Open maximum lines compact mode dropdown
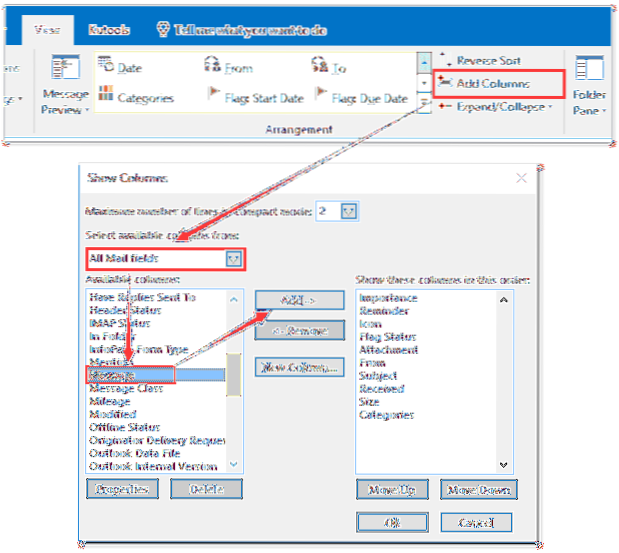The width and height of the screenshot is (619, 553). click(349, 211)
